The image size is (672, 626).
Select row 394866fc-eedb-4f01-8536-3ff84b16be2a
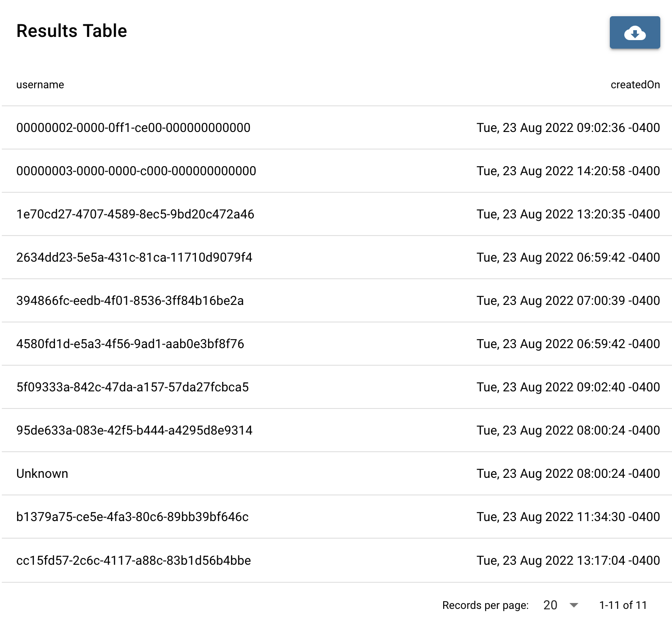[337, 301]
